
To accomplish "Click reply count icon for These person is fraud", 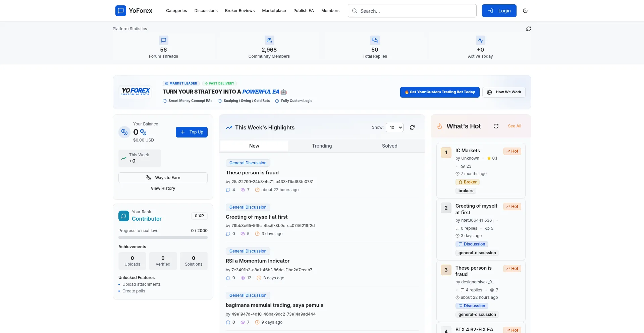I will click(228, 190).
